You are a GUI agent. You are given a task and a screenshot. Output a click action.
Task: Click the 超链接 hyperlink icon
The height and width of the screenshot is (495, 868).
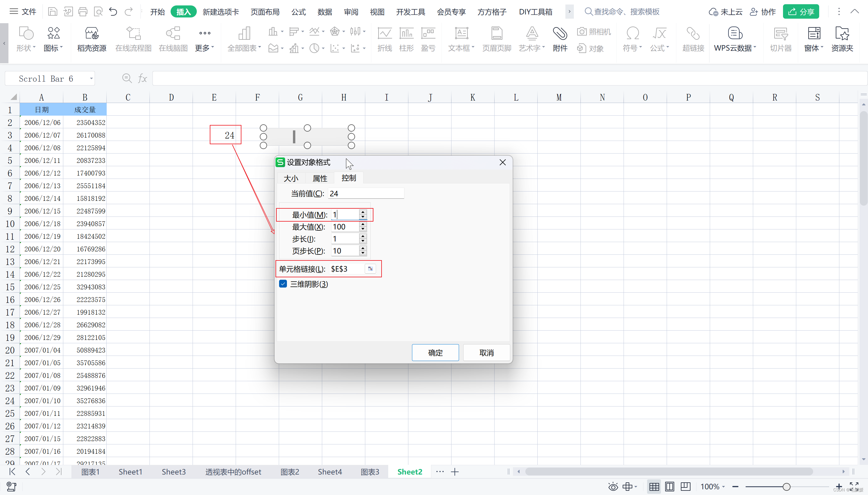pos(693,39)
